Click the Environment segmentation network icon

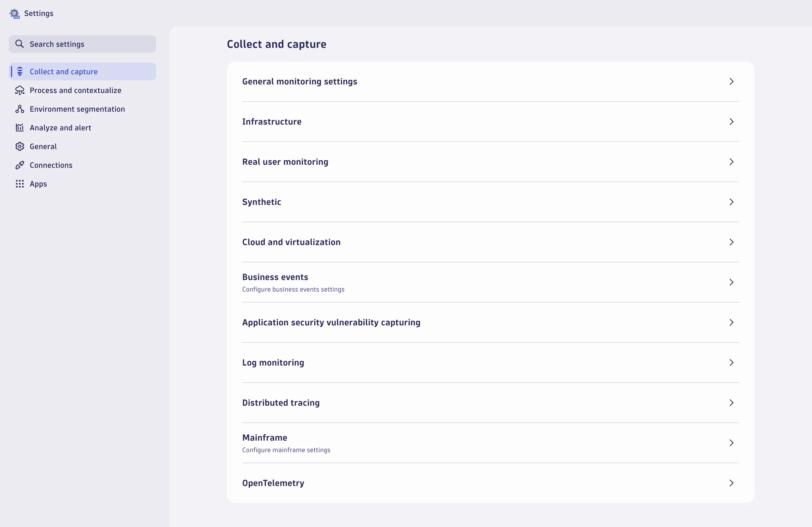20,109
